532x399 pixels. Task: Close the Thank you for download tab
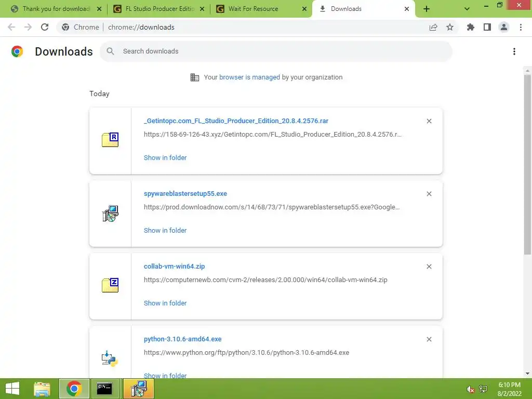coord(99,9)
